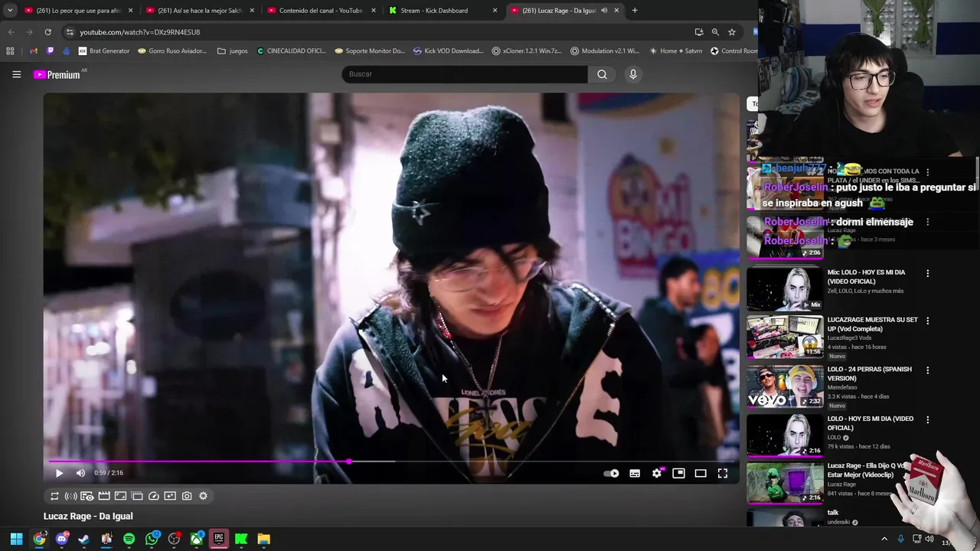Open the CINECALIDAD OFICI... bookmark

pyautogui.click(x=291, y=51)
